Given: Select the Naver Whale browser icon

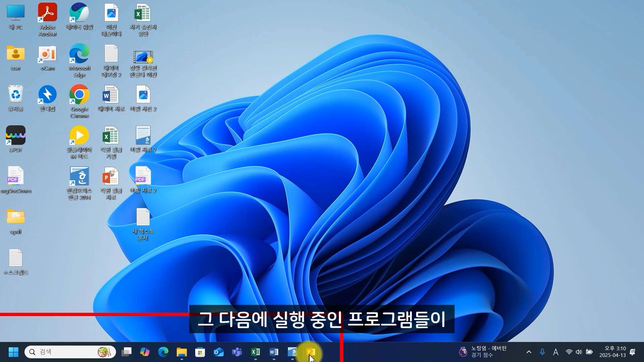Looking at the screenshot, I should tap(79, 13).
